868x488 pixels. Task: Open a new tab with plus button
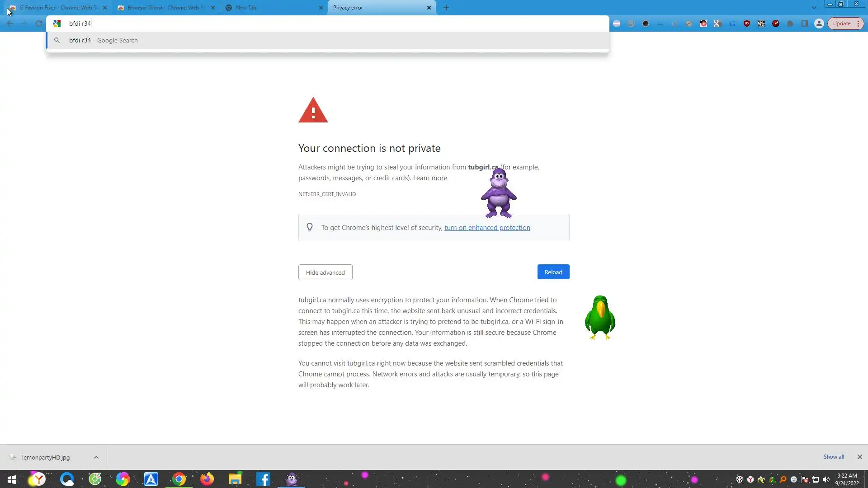point(446,8)
